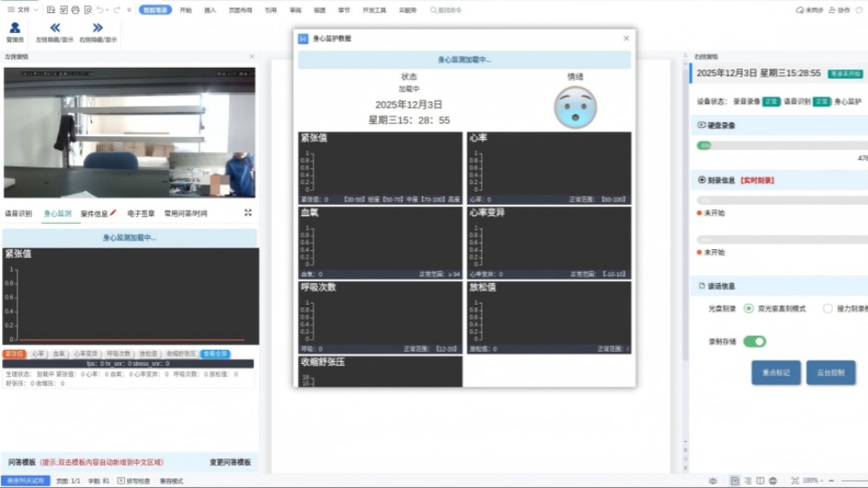Open the zoom percentage dropdown in status bar
Screen dimensions: 868x488
(x=813, y=480)
